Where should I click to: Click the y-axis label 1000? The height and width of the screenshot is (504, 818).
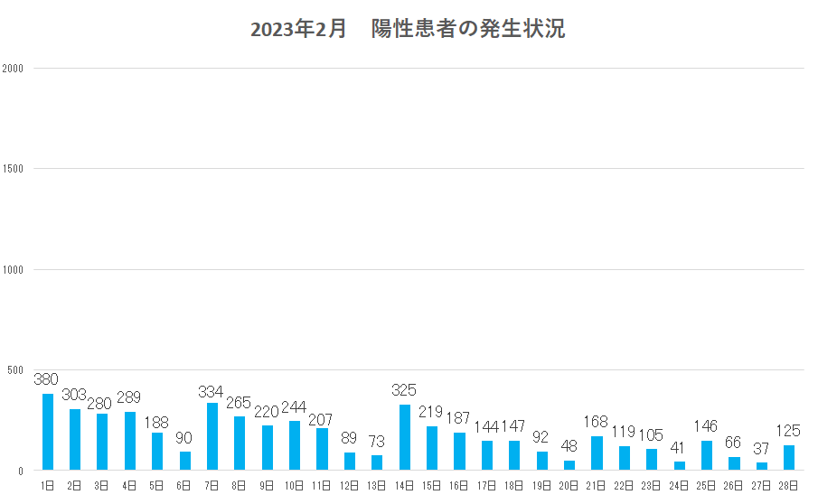pyautogui.click(x=13, y=270)
